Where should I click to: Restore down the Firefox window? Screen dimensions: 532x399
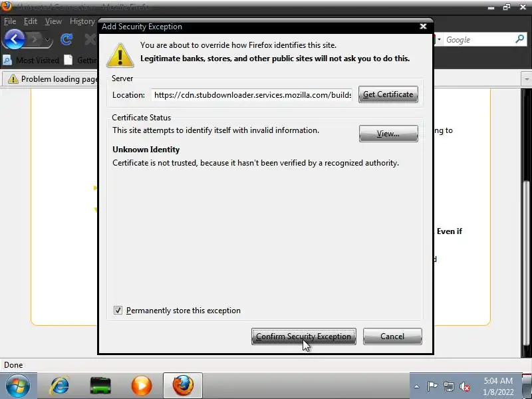point(507,7)
